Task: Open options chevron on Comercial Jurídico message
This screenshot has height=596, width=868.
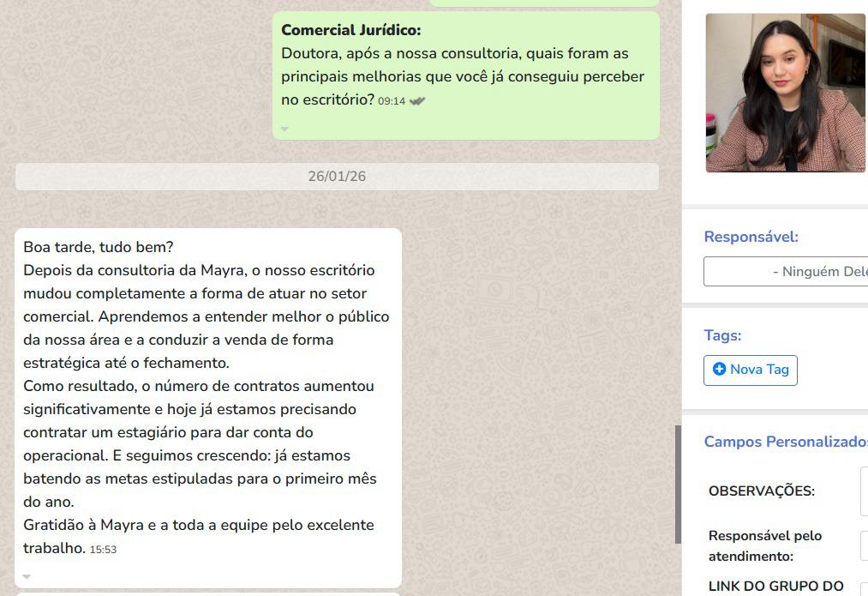Action: (x=284, y=129)
